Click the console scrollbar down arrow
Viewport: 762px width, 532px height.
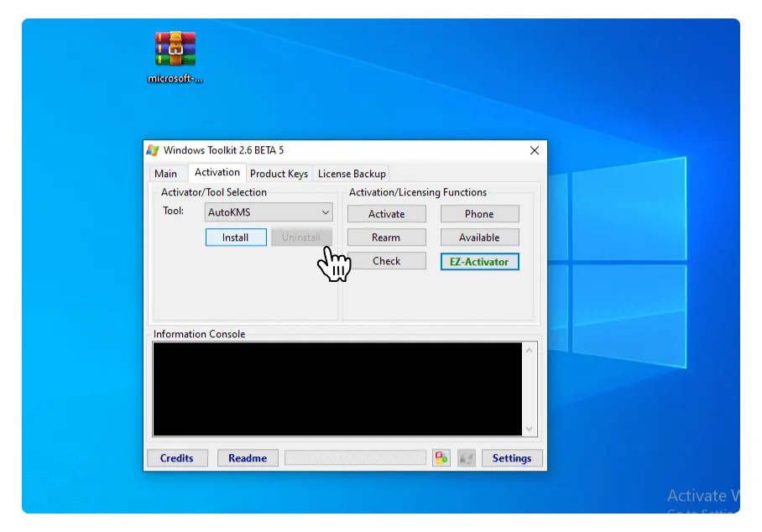point(530,429)
